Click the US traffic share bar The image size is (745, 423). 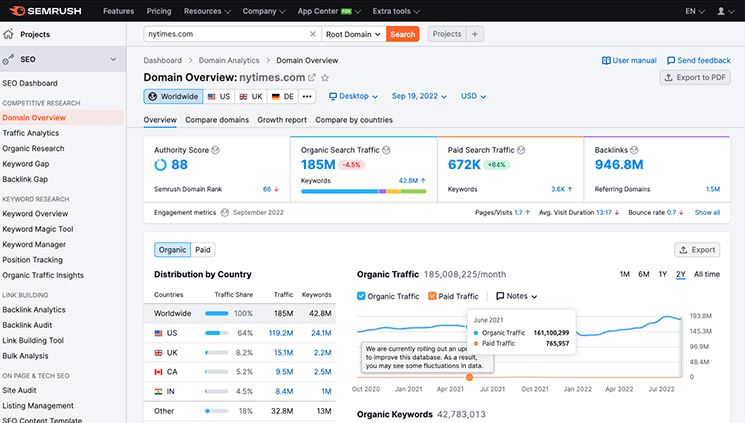[217, 333]
